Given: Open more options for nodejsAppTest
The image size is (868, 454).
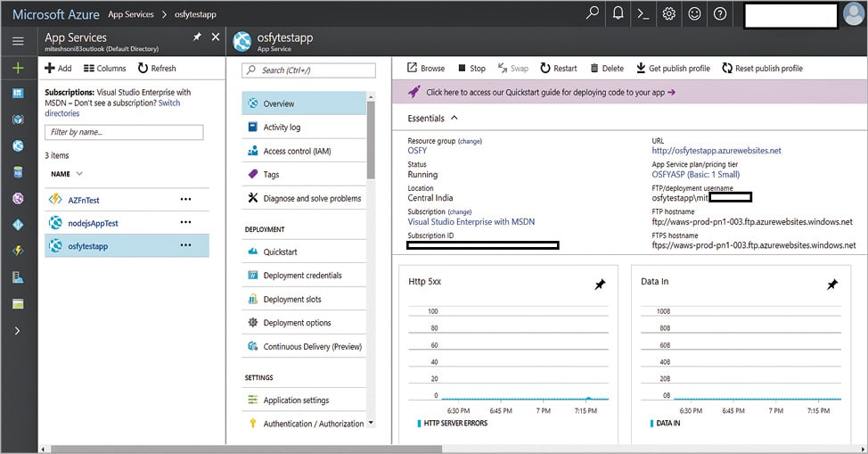Looking at the screenshot, I should tap(185, 223).
